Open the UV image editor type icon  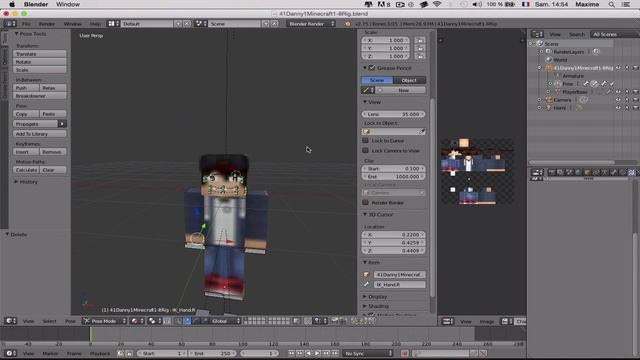(448, 321)
